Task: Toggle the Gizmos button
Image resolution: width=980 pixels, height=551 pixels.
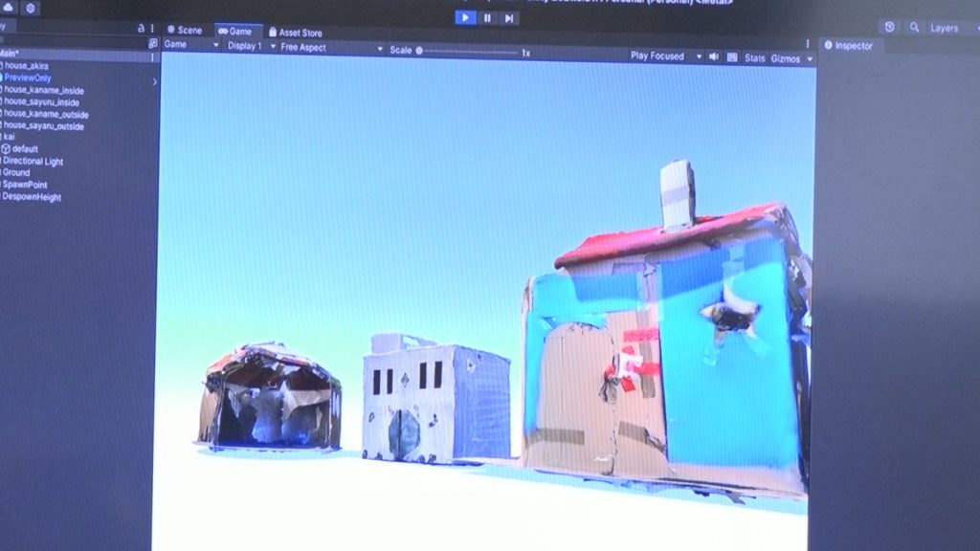Action: coord(785,58)
